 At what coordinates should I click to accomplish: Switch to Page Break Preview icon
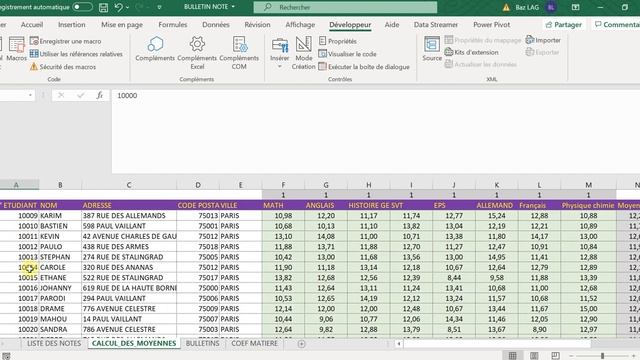click(x=556, y=356)
